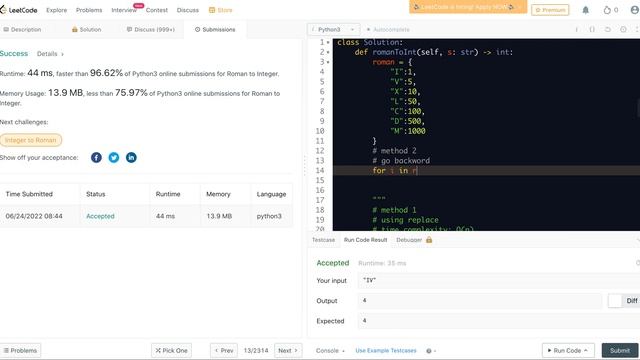Click the 'Success' status text

[14, 53]
